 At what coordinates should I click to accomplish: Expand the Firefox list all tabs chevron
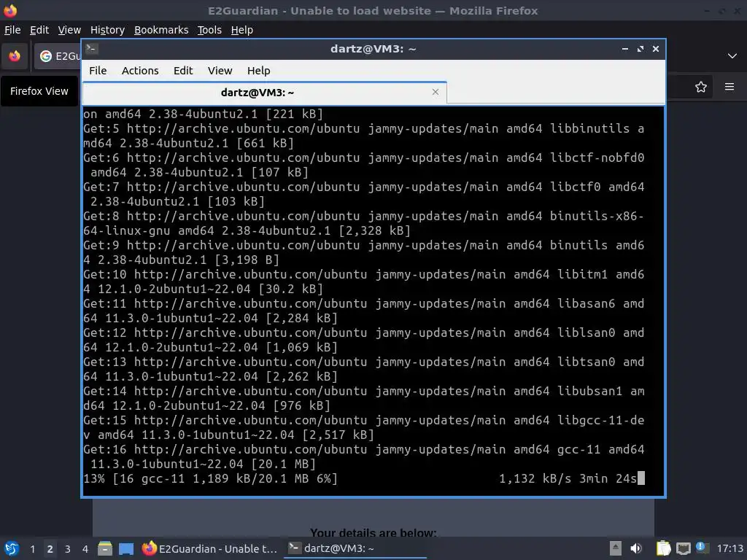point(732,56)
